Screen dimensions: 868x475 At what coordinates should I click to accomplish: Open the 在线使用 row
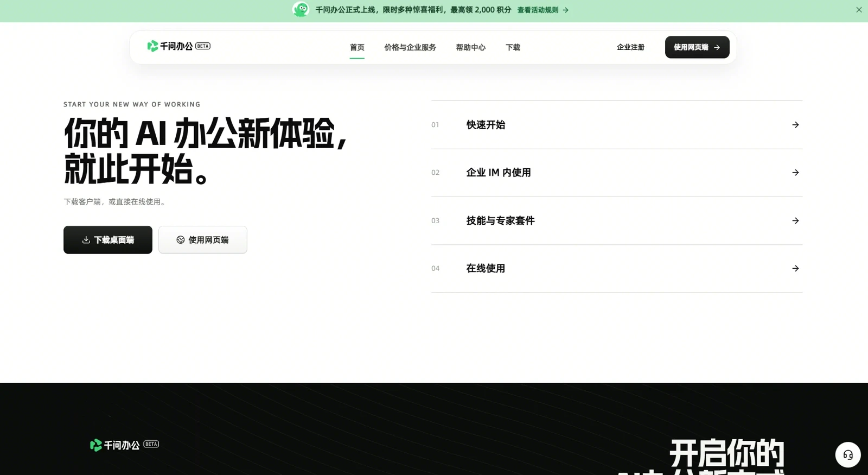point(617,268)
